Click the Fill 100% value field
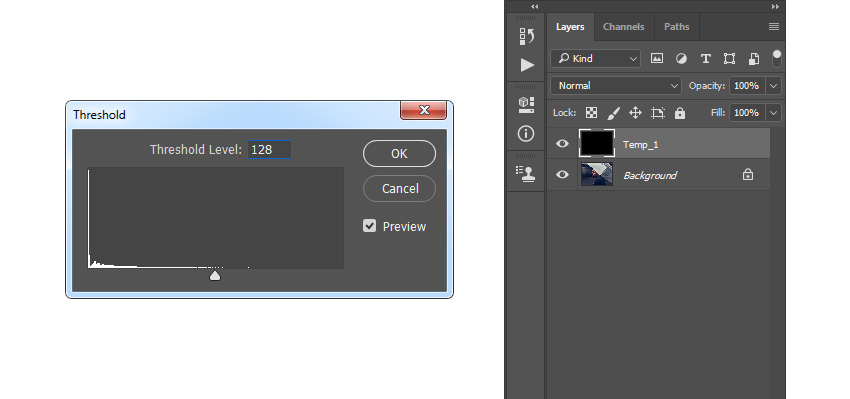 748,113
